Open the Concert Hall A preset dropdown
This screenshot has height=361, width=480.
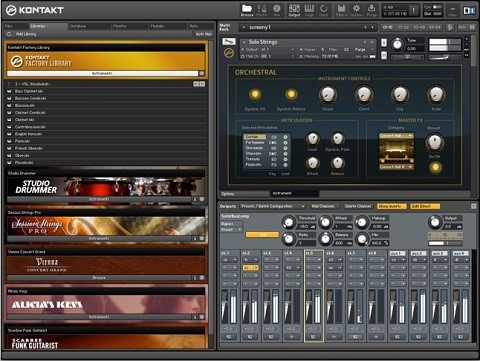(396, 167)
